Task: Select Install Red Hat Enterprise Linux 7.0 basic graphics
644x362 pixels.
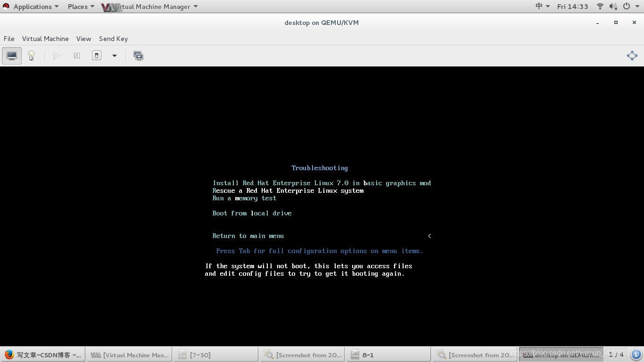Action: point(322,183)
